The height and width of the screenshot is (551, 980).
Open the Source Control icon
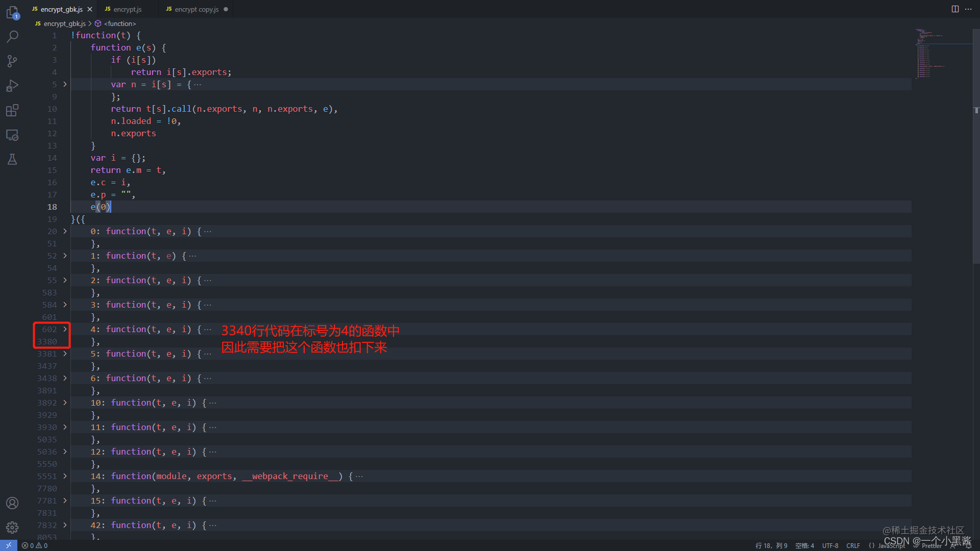[12, 61]
